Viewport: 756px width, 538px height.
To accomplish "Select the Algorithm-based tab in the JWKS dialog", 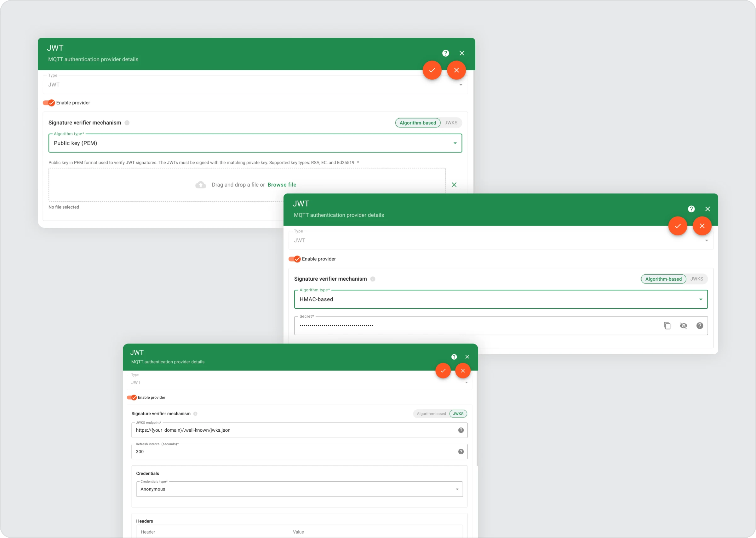I will (431, 414).
